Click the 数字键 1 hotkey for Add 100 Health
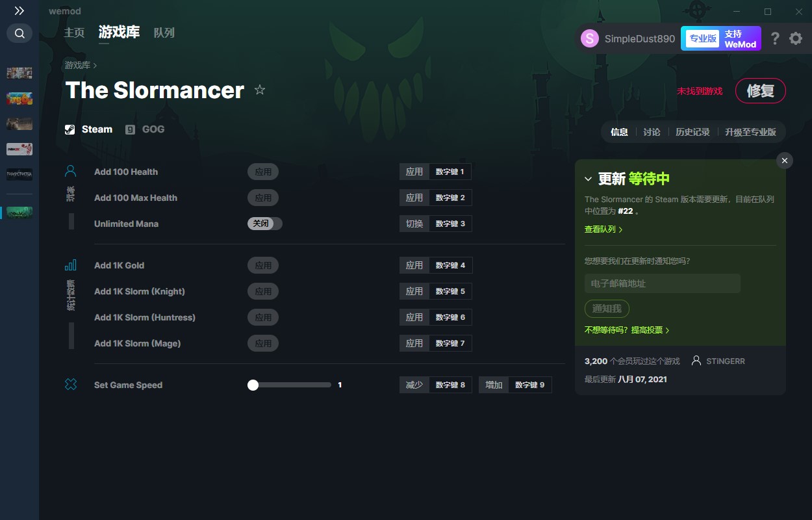Screen dimensions: 812x520 (450, 172)
